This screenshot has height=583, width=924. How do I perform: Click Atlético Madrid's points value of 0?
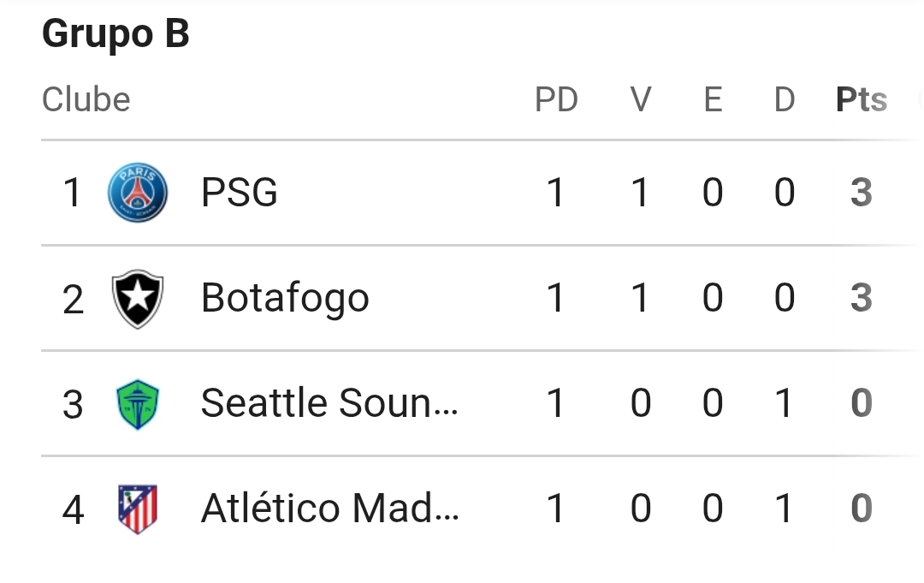click(861, 509)
